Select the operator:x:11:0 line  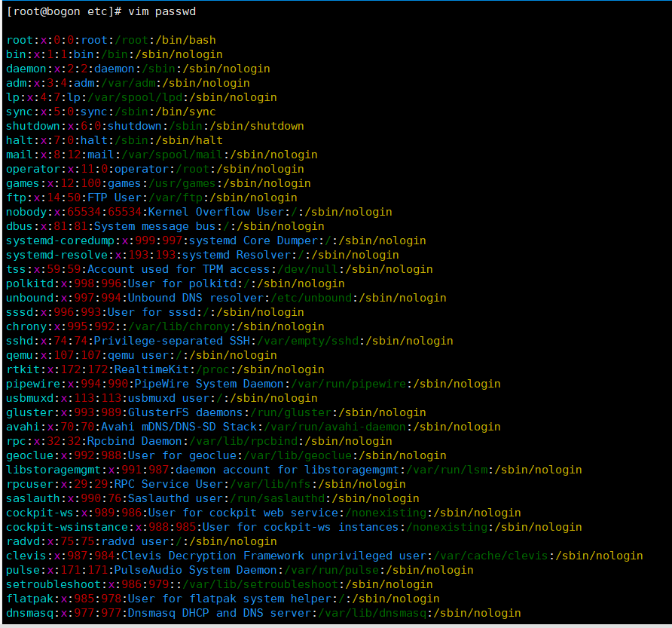(155, 169)
